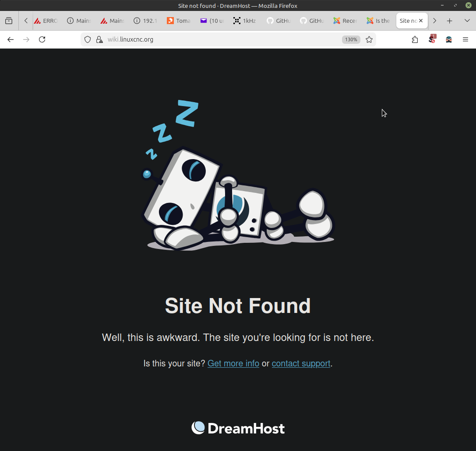Open Firefox application hamburger menu
This screenshot has height=451, width=476.
point(465,39)
